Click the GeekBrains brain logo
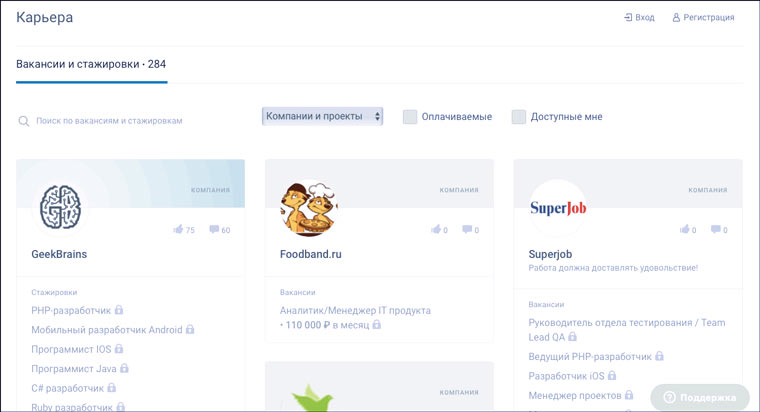This screenshot has height=412, width=760. 60,207
